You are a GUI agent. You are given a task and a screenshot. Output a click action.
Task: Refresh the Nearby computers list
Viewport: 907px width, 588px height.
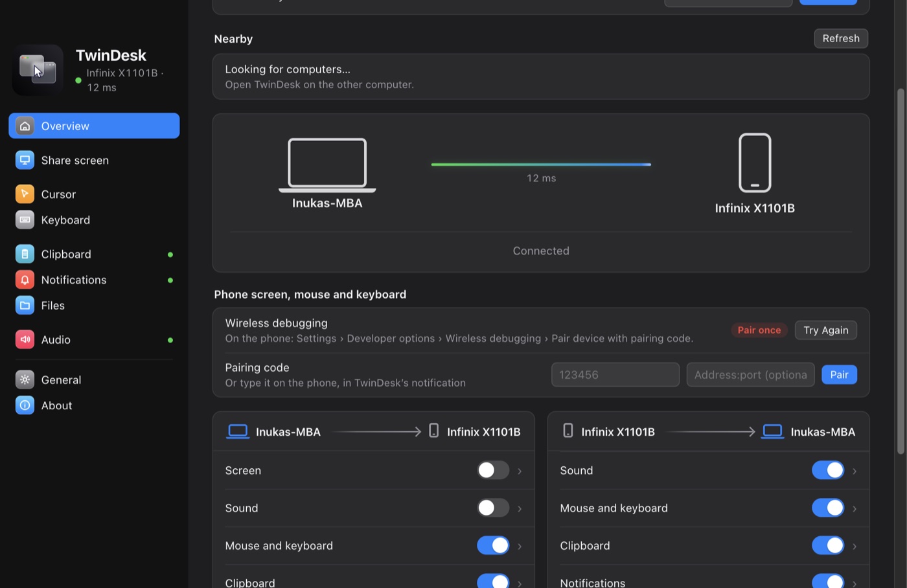841,38
